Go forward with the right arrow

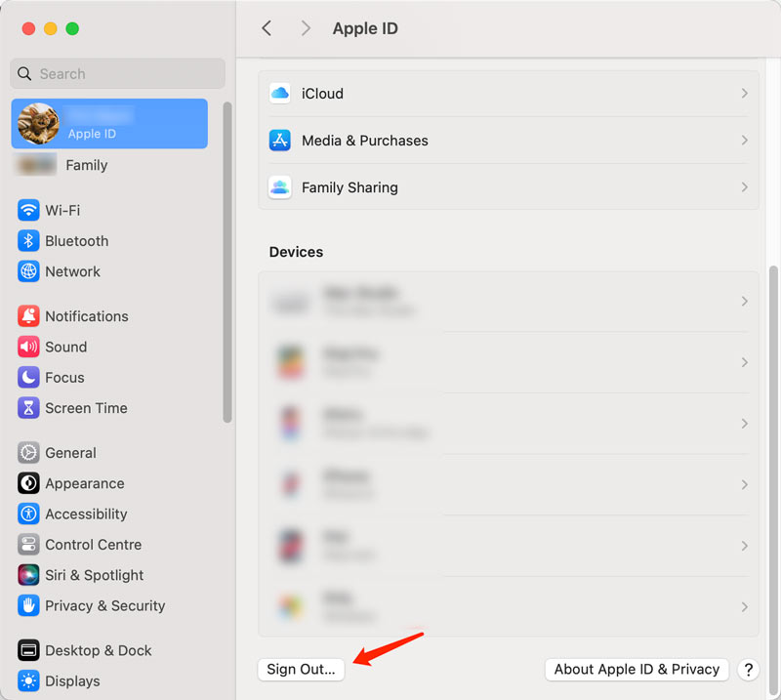(306, 28)
